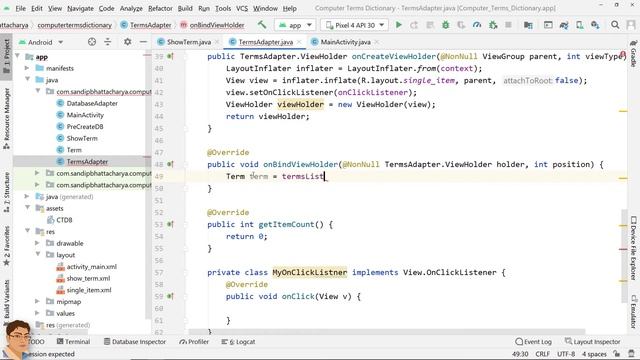Open the profiler gauge icon in toolbar
Screen dimensions: 640x360
pos(477,25)
